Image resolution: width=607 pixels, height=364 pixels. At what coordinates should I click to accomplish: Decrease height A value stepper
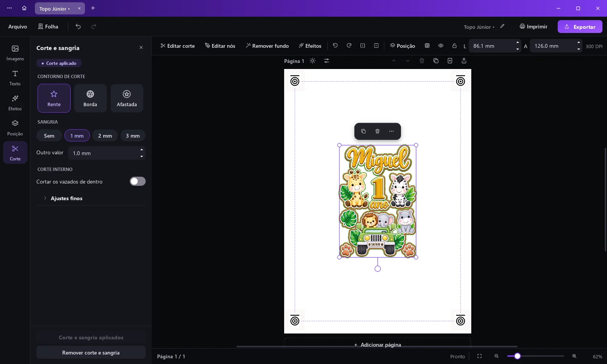pyautogui.click(x=579, y=49)
